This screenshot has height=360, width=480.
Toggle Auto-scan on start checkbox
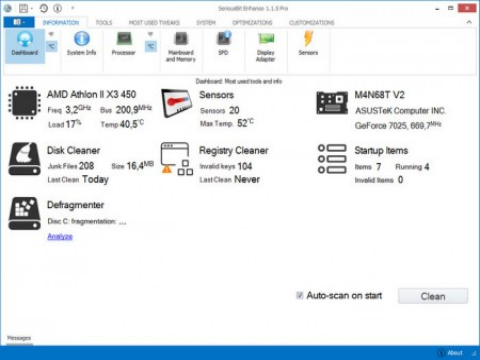coord(300,295)
